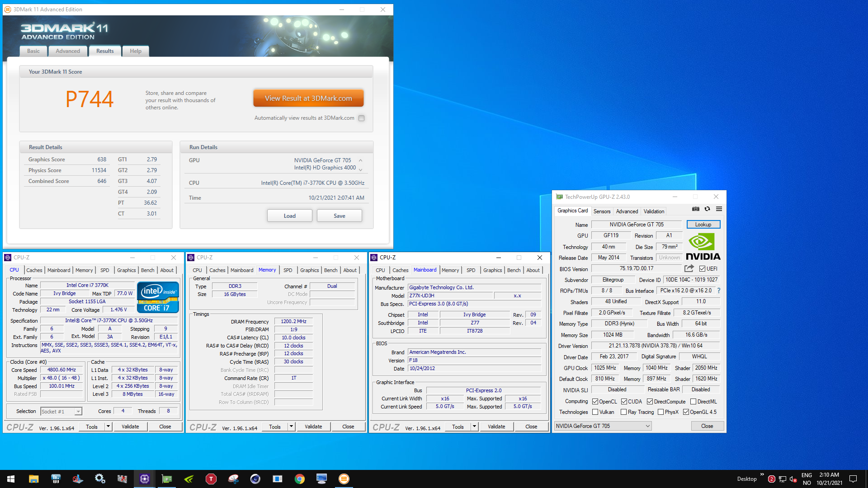Click the Lookup button in GPU-Z

[x=703, y=225]
